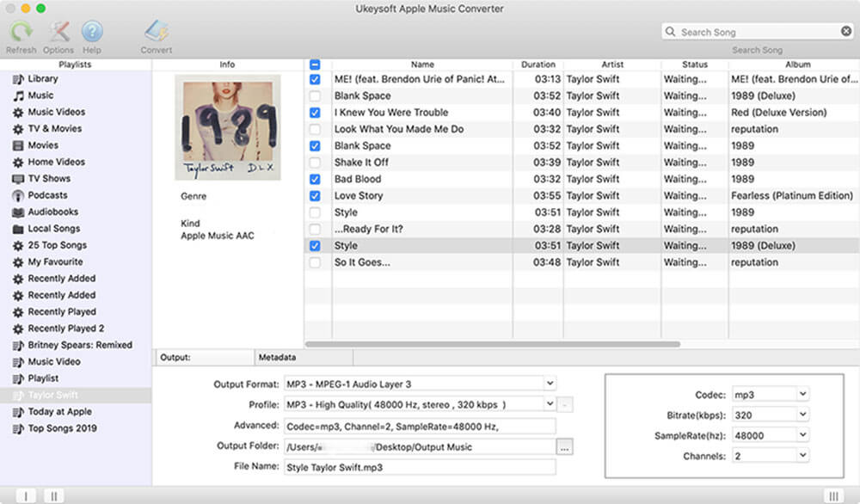Toggle the select-all header checkbox
This screenshot has width=860, height=504.
pos(315,65)
